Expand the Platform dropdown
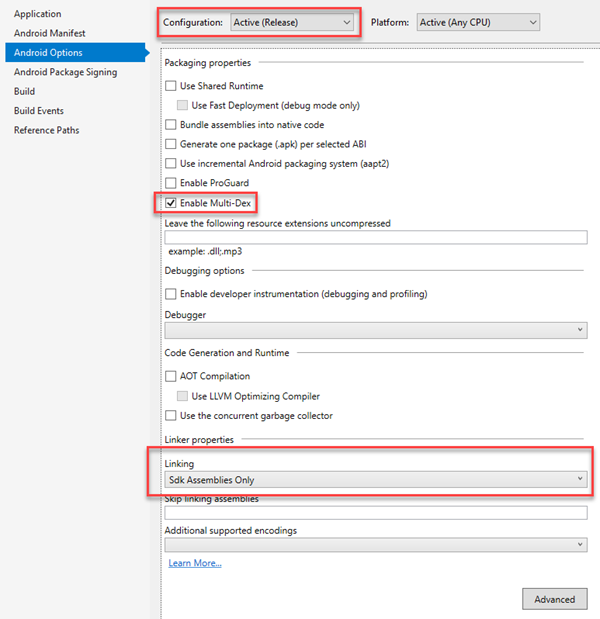Screen dimensions: 600x619 pyautogui.click(x=478, y=21)
